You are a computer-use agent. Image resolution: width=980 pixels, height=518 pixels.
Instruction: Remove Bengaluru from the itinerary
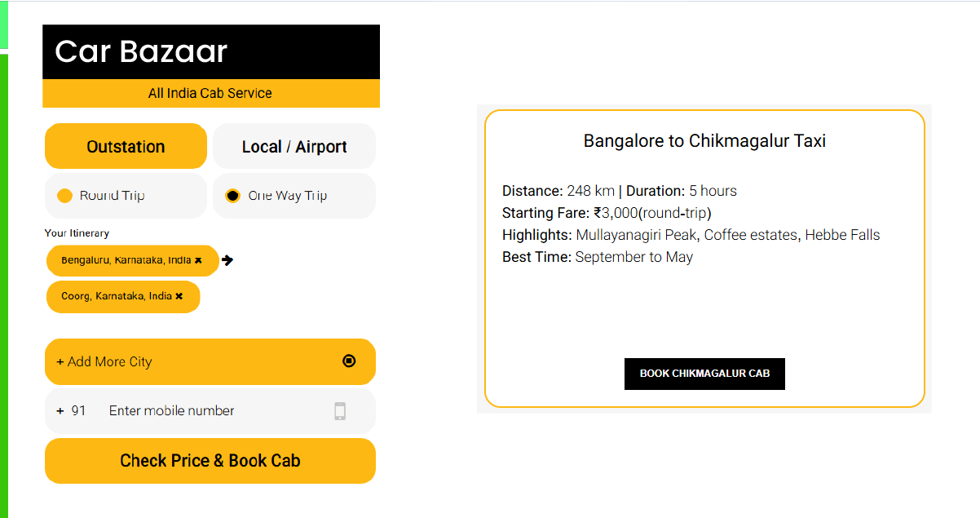(x=198, y=261)
